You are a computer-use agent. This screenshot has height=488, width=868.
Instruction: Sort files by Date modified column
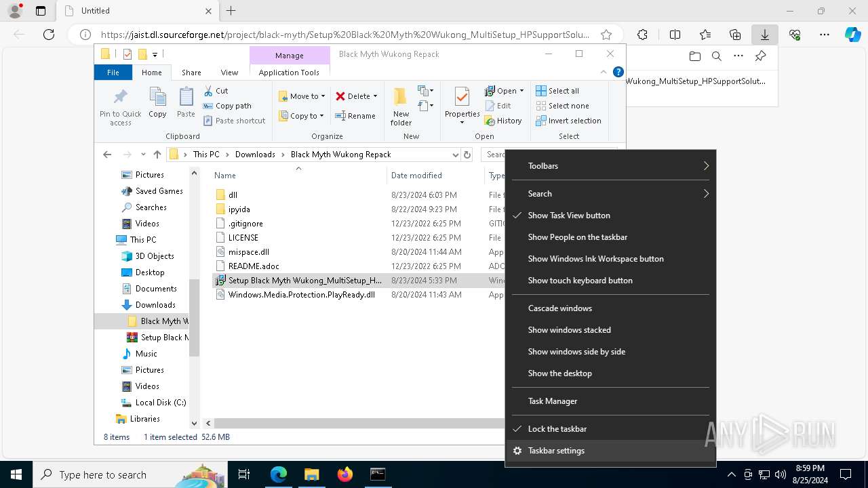416,176
